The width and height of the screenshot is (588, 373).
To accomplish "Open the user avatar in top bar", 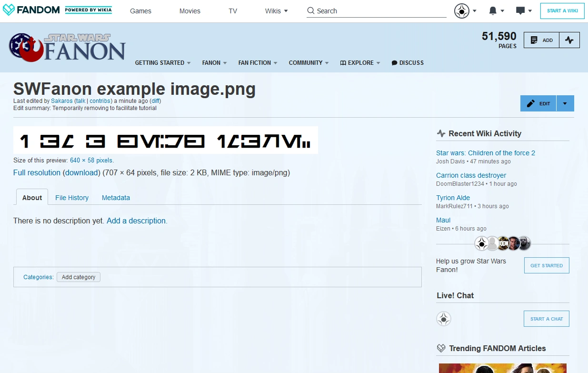I will tap(462, 10).
